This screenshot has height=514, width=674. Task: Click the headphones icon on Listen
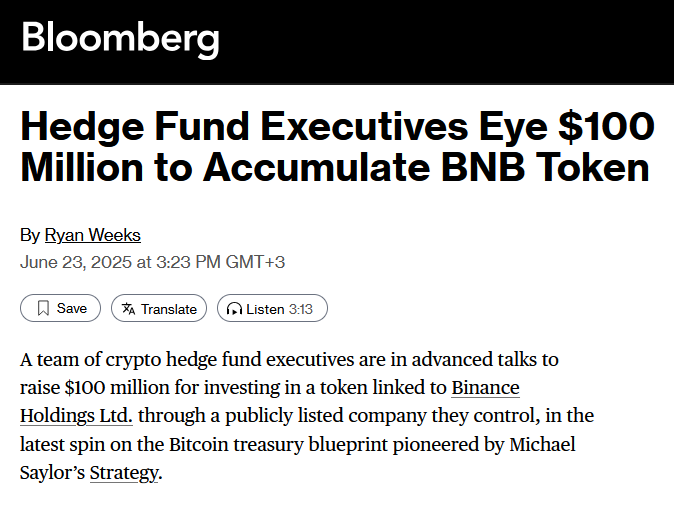tap(234, 309)
